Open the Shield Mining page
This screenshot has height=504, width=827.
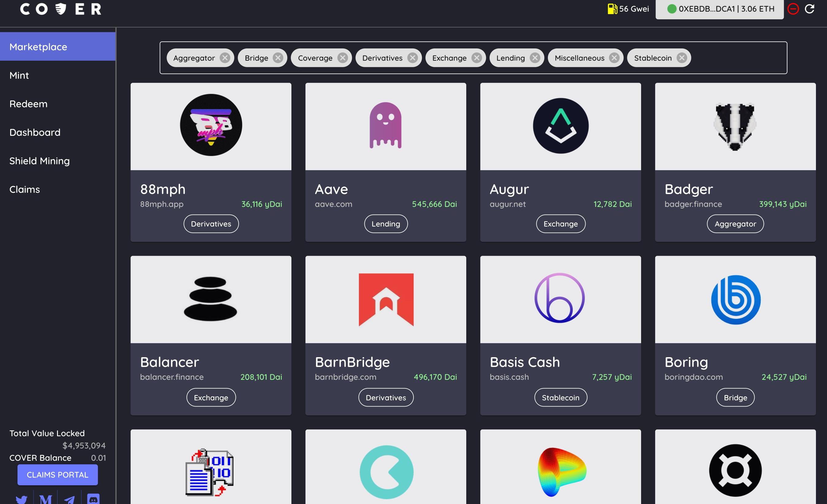tap(40, 161)
